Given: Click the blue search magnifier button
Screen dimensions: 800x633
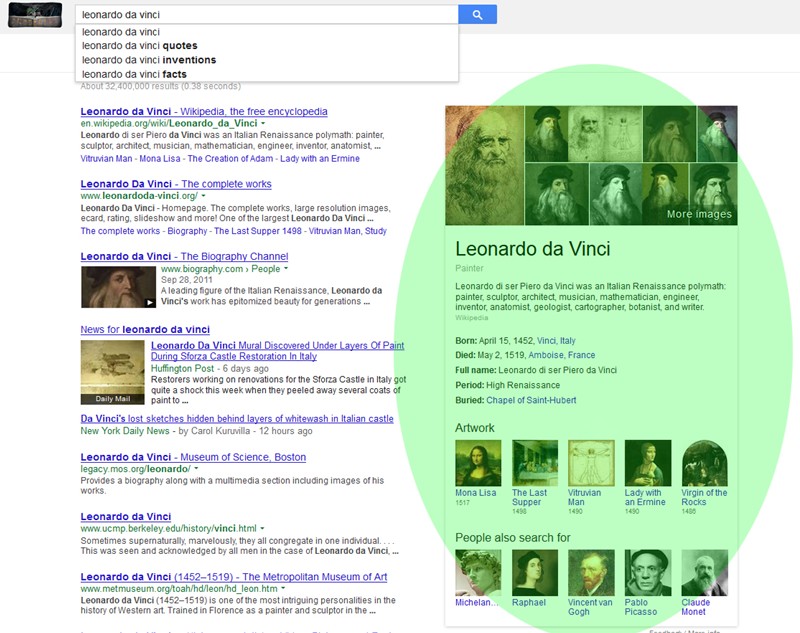Looking at the screenshot, I should (477, 15).
